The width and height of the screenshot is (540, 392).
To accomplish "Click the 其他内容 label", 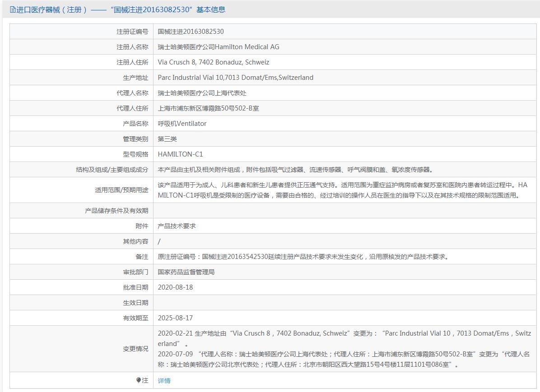I will click(135, 242).
